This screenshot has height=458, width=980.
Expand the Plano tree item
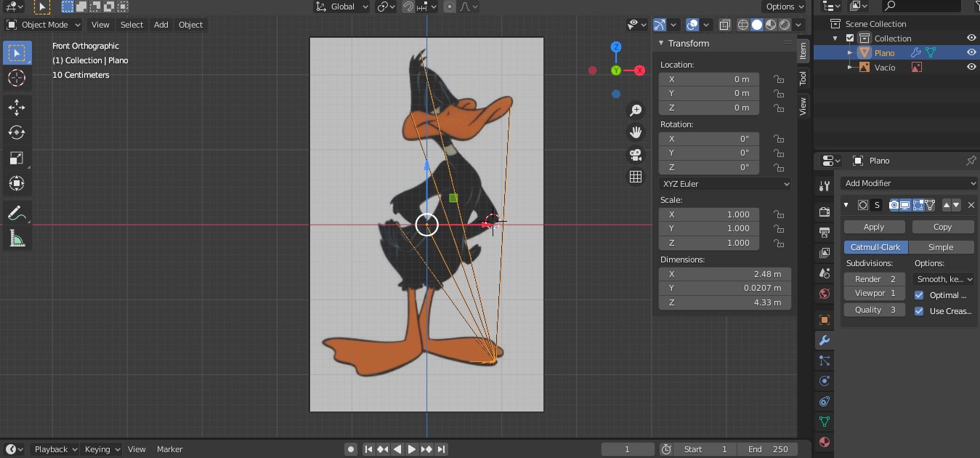[x=850, y=52]
